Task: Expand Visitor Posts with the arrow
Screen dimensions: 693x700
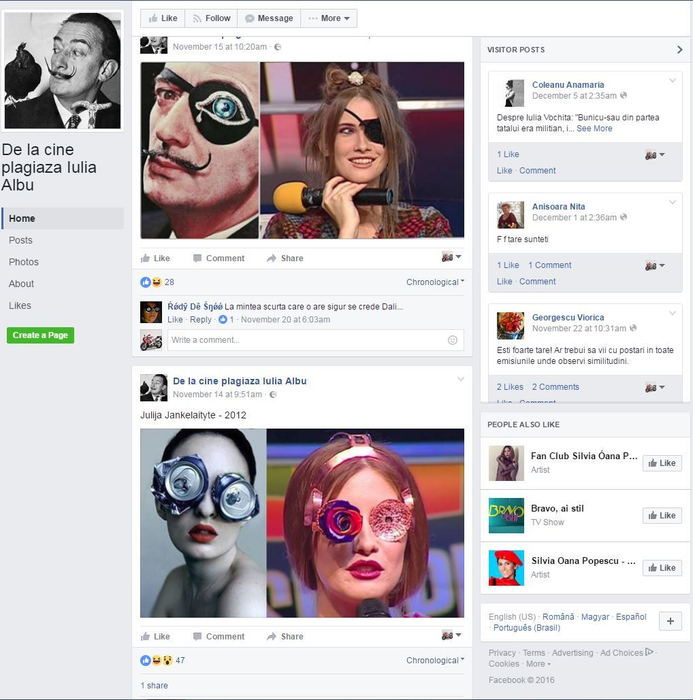Action: click(680, 50)
